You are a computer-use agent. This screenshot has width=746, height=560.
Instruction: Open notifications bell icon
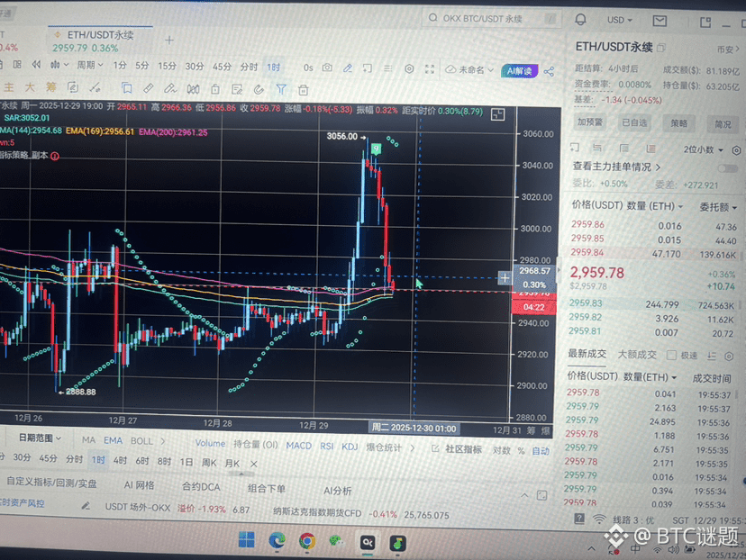coord(580,20)
